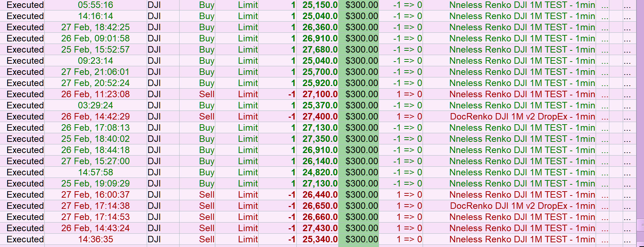Click Executed status on the 03:29:24 row
644x247 pixels.
(x=25, y=105)
